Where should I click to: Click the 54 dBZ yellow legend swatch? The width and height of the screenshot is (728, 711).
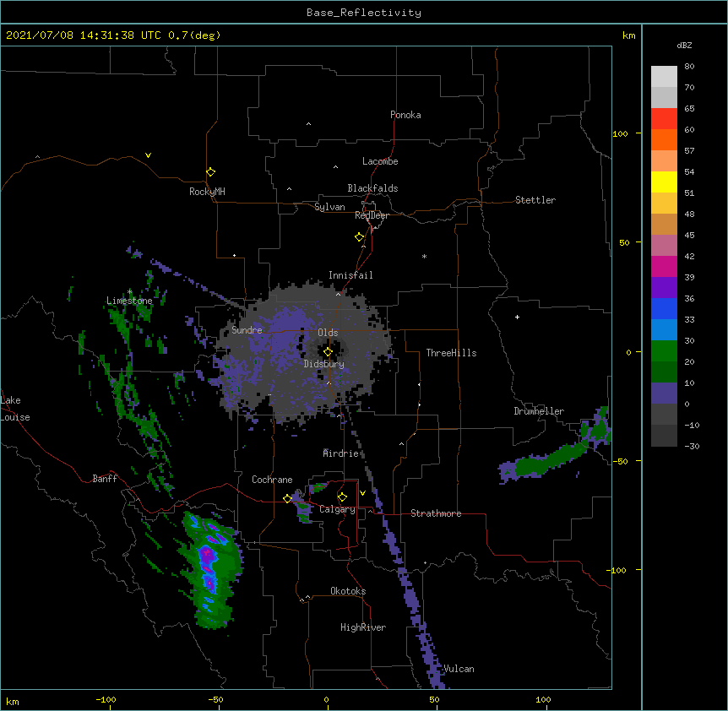(x=664, y=182)
